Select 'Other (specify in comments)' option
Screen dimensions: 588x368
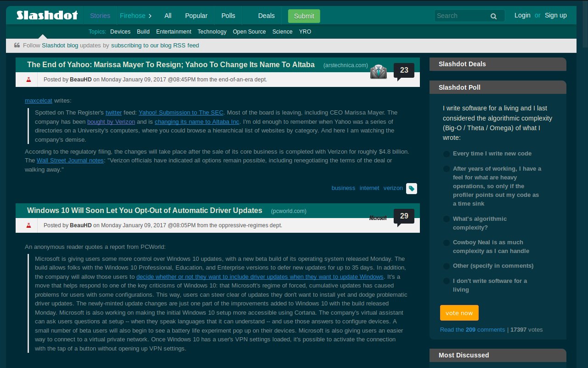[447, 266]
